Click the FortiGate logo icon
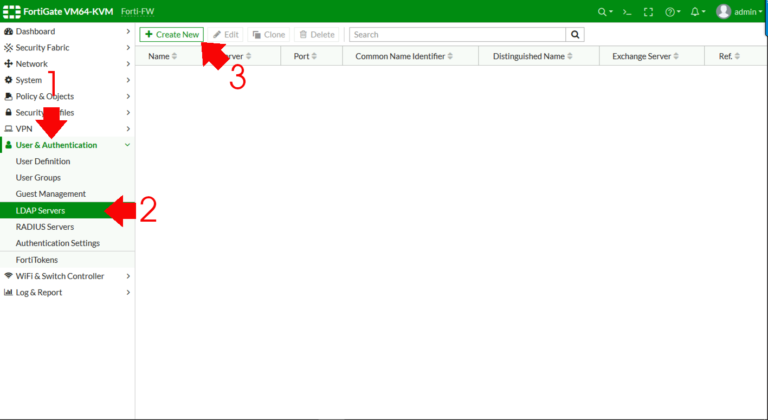Image resolution: width=768 pixels, height=420 pixels. point(12,12)
